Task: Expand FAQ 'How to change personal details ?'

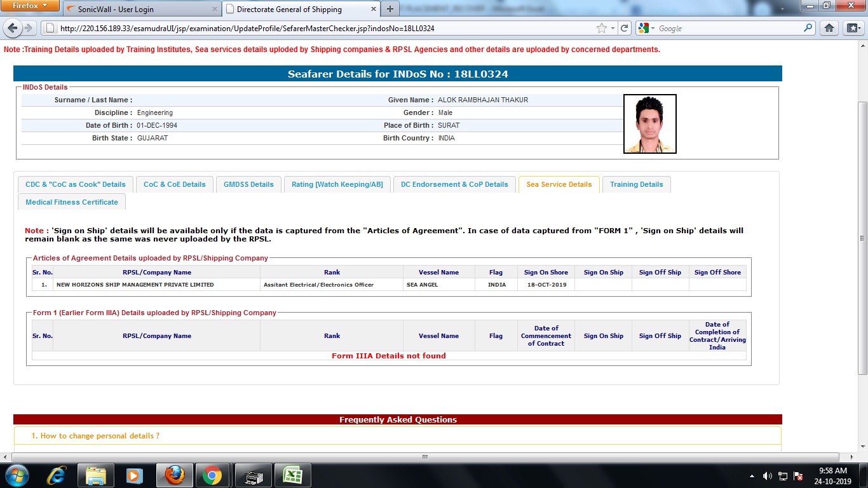Action: (x=397, y=436)
